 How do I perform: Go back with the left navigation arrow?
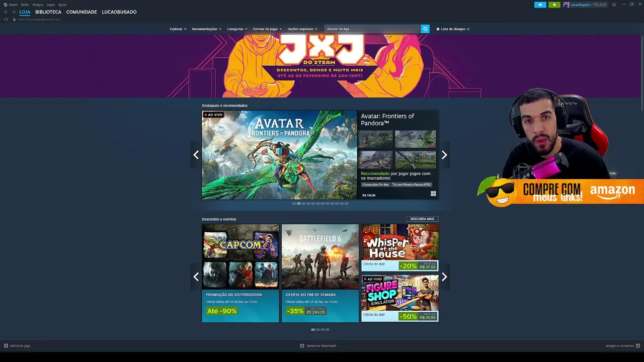6,12
